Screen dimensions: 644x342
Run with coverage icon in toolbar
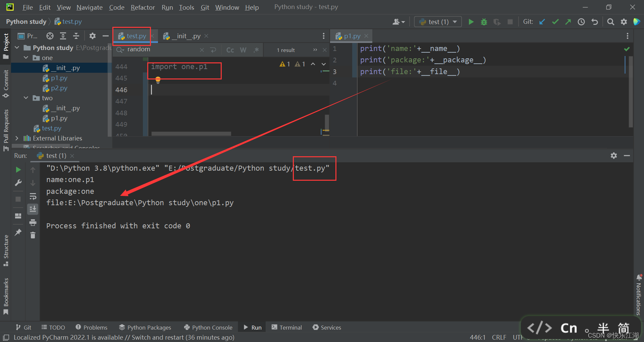(497, 22)
